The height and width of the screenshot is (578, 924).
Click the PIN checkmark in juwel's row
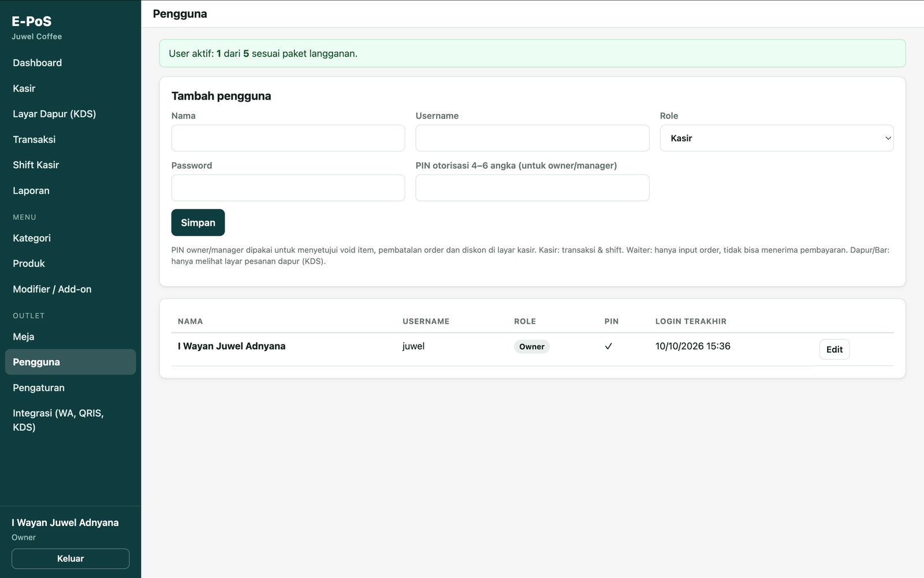[x=608, y=346]
